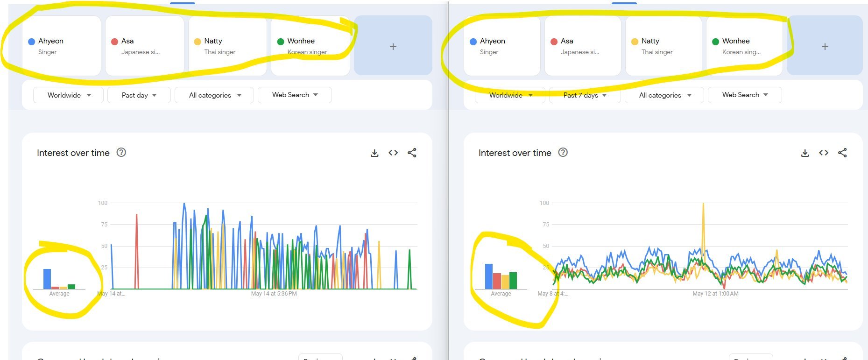Select Ahyeon Singer term card in right panel
Viewport: 868px width, 360px height.
point(502,46)
